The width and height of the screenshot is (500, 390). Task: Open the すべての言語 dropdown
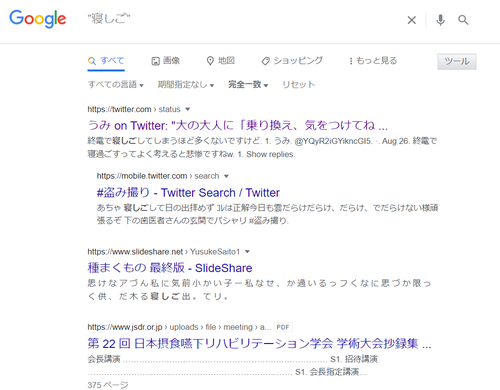[116, 85]
